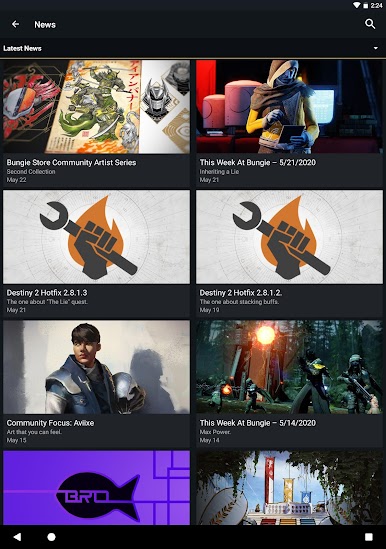
Task: Open Community Focus: Avilxe article title
Action: pyautogui.click(x=50, y=423)
